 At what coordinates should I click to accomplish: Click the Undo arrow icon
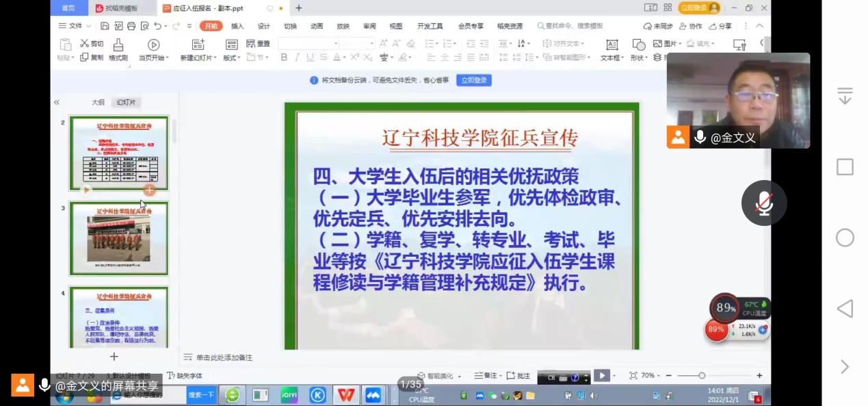click(157, 26)
